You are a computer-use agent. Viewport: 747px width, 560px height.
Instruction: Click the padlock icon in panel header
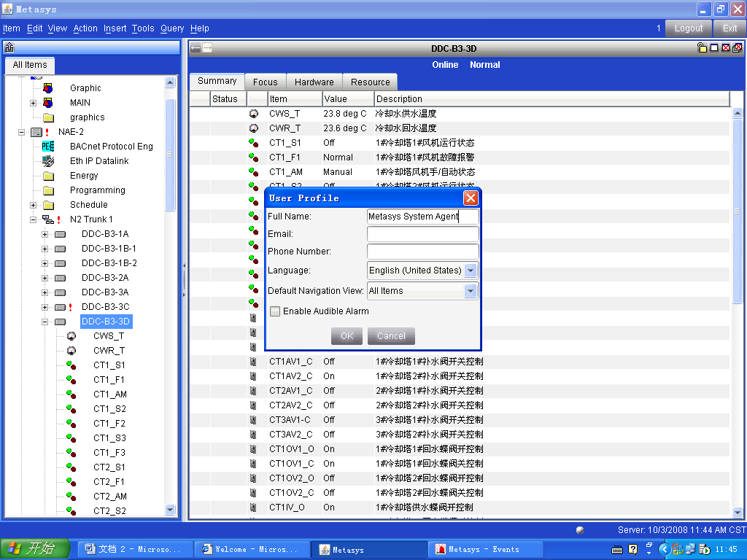coord(702,48)
